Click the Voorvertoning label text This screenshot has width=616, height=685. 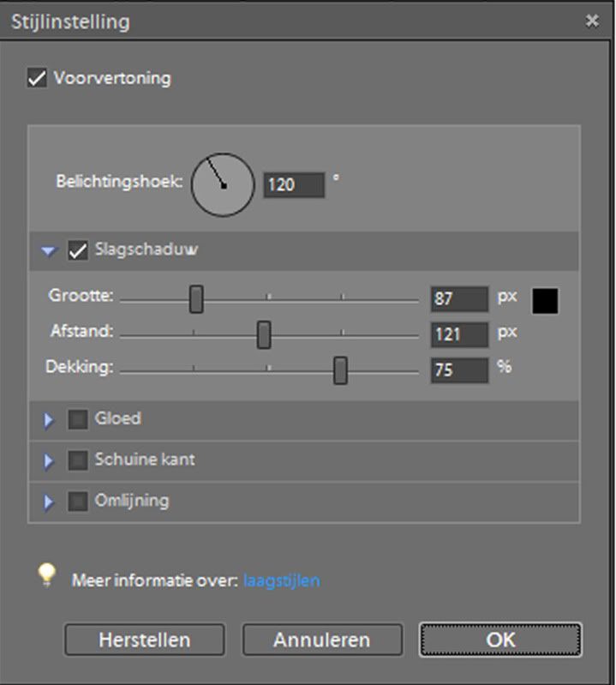(x=112, y=78)
